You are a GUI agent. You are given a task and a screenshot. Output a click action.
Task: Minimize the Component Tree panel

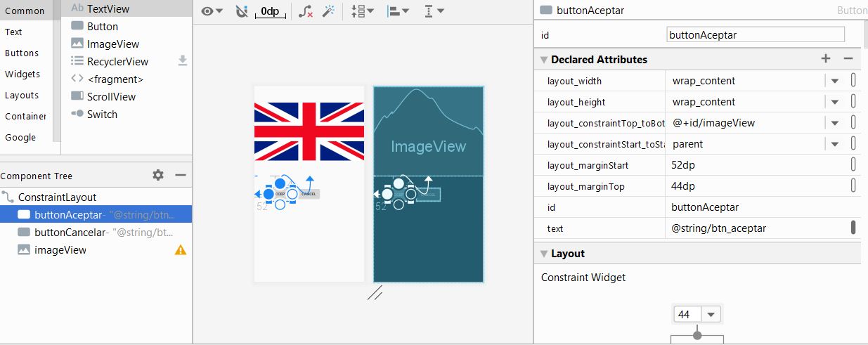pos(181,175)
